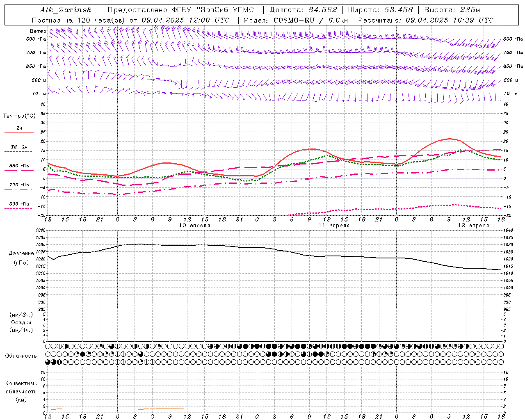Image resolution: width=525 pixels, height=420 pixels.
Task: Click the 10 м wind level label on right
Action: 510,94
